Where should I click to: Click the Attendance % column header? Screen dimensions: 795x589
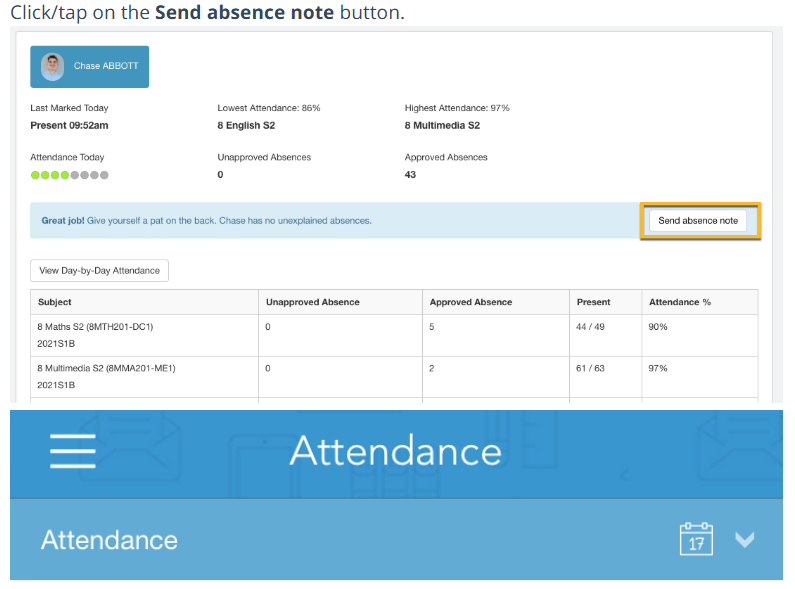tap(680, 302)
